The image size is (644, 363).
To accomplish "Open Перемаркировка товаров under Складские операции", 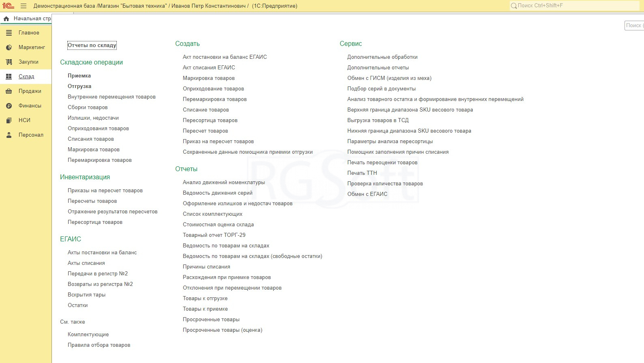I will tap(100, 160).
